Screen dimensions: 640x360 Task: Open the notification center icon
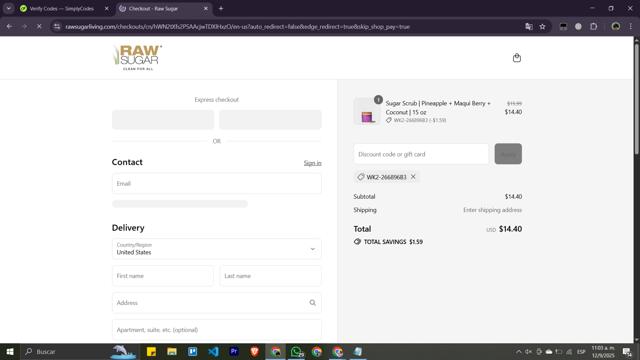pos(627,351)
